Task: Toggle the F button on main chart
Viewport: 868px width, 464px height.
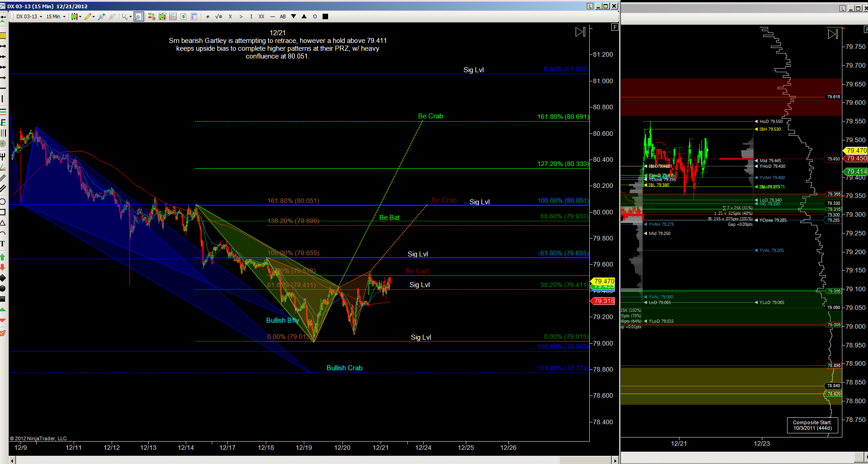Action: (x=615, y=27)
